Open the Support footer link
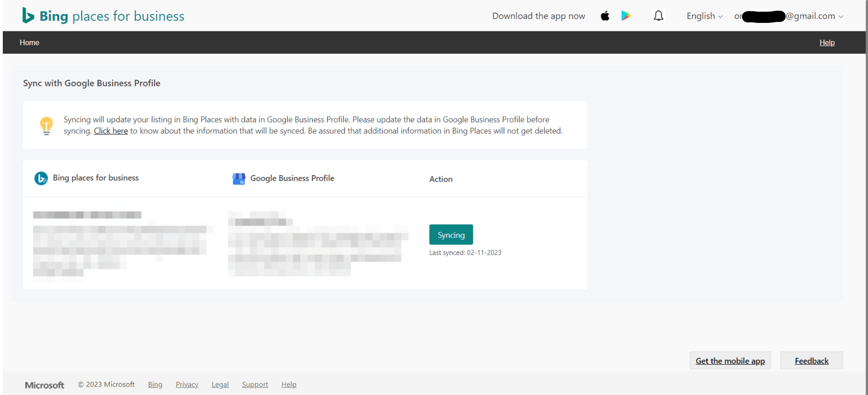 [255, 384]
